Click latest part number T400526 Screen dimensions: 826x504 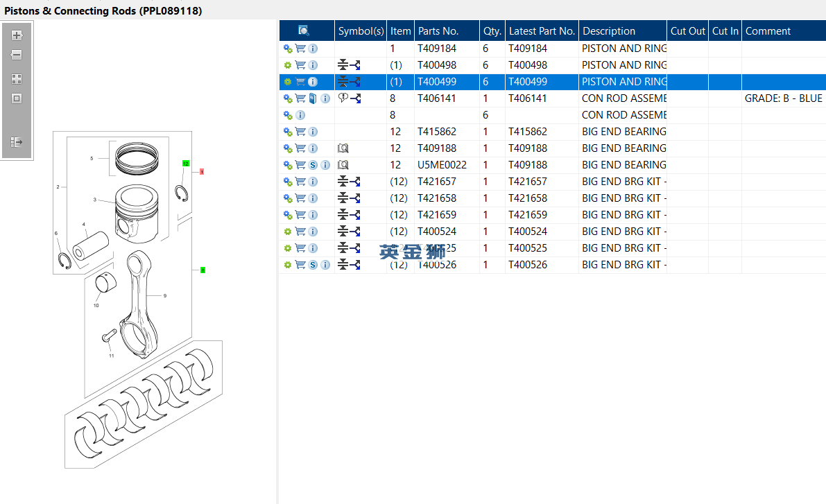(527, 265)
